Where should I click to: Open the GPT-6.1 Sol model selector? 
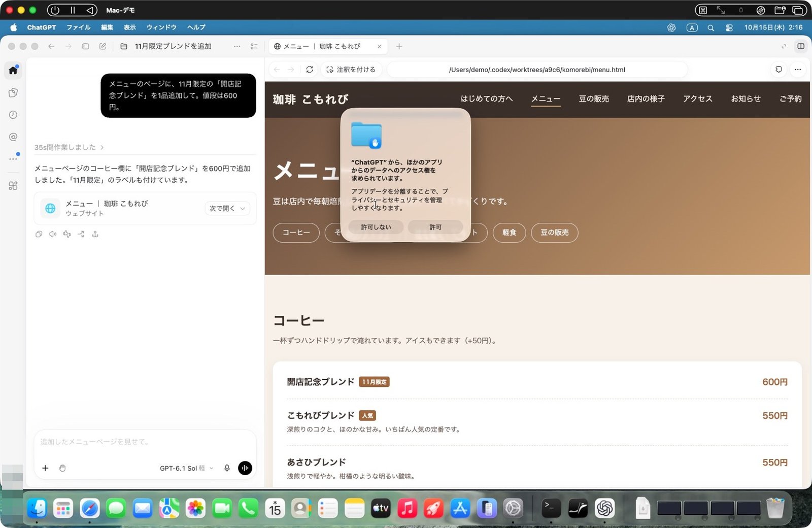pos(186,468)
